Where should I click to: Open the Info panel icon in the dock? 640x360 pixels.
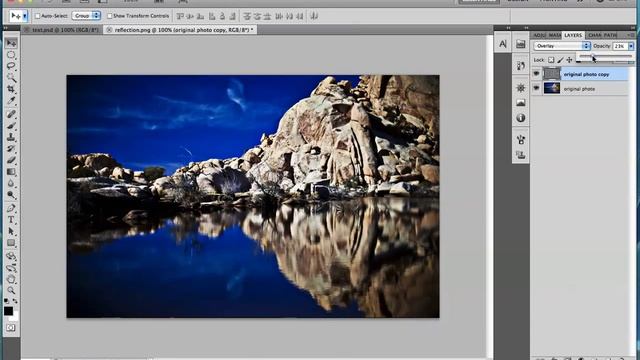pyautogui.click(x=520, y=118)
